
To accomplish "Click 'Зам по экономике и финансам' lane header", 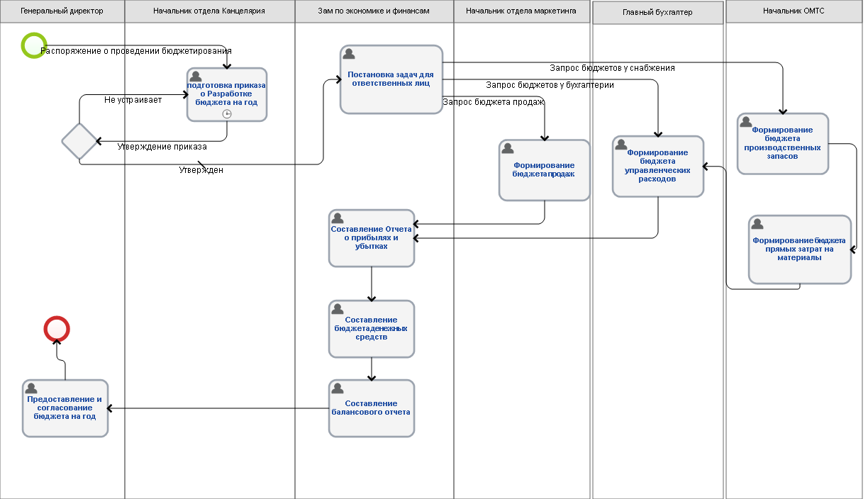I will pyautogui.click(x=374, y=11).
